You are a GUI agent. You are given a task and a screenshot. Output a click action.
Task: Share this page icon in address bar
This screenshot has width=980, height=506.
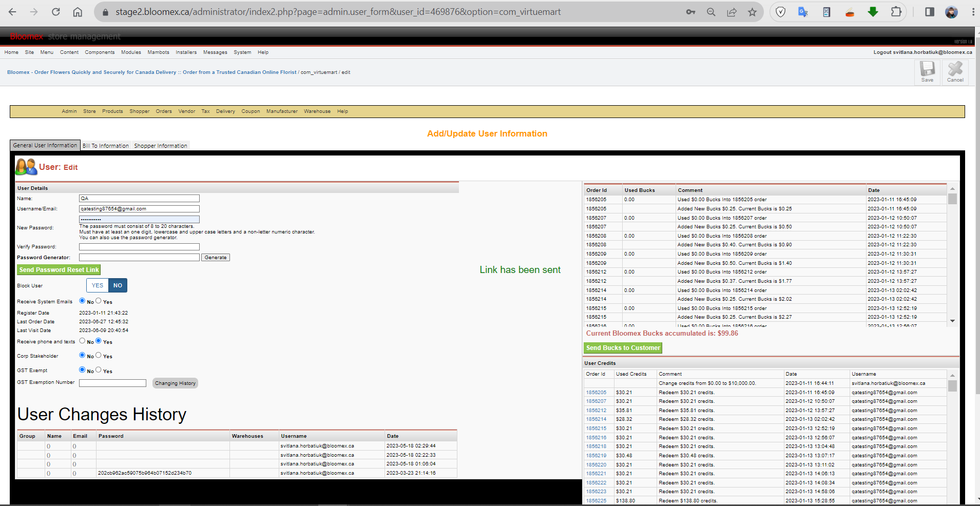(x=732, y=12)
